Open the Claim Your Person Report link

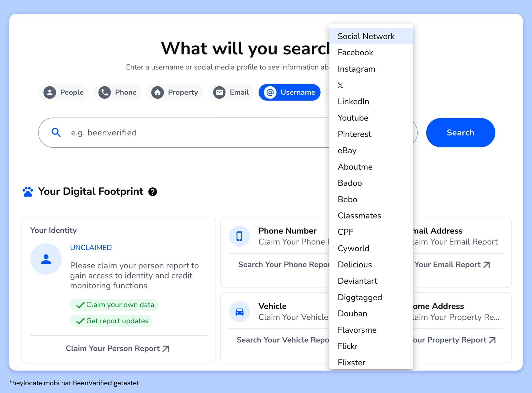(117, 348)
